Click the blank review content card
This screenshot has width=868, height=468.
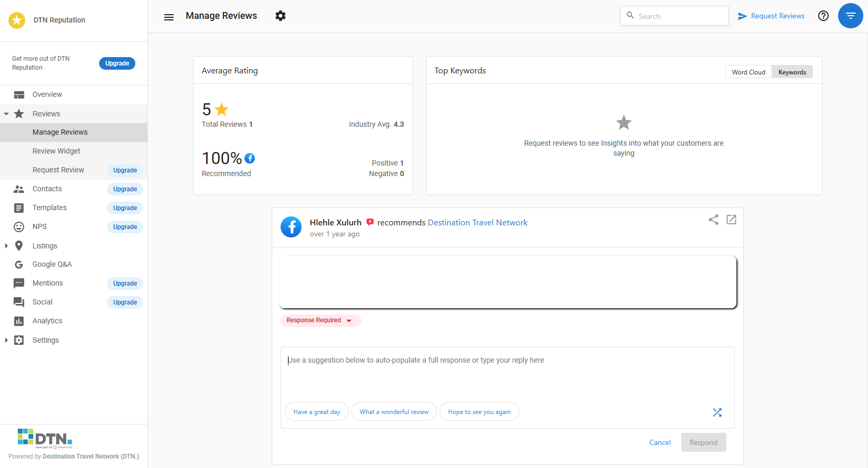point(508,282)
